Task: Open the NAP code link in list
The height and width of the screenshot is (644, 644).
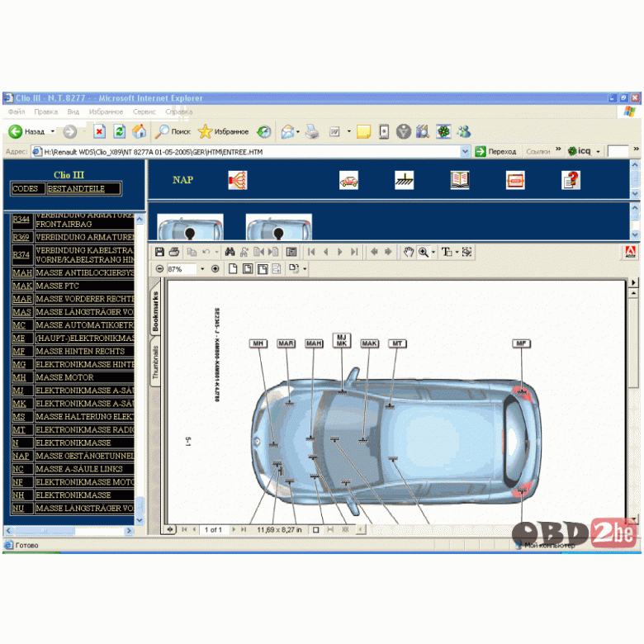Action: click(21, 457)
